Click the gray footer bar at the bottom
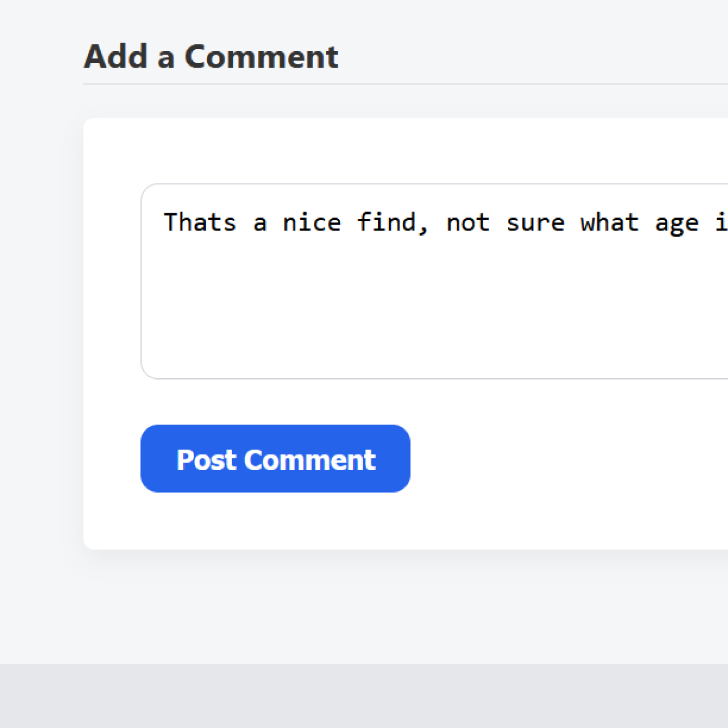This screenshot has height=728, width=728. (x=364, y=696)
